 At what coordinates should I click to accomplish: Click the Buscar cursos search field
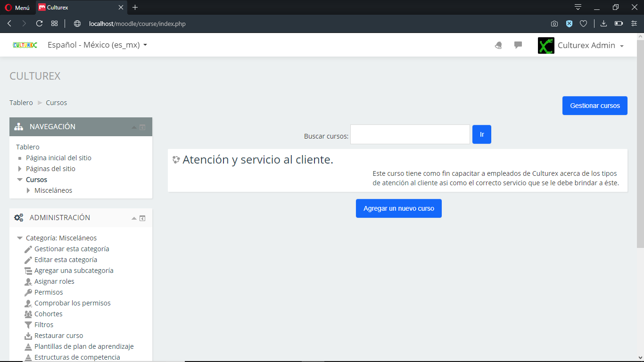pos(410,134)
